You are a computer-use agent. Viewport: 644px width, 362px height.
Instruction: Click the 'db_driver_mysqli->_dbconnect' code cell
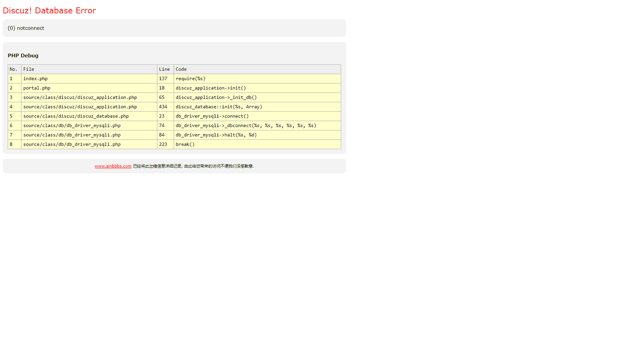point(257,126)
